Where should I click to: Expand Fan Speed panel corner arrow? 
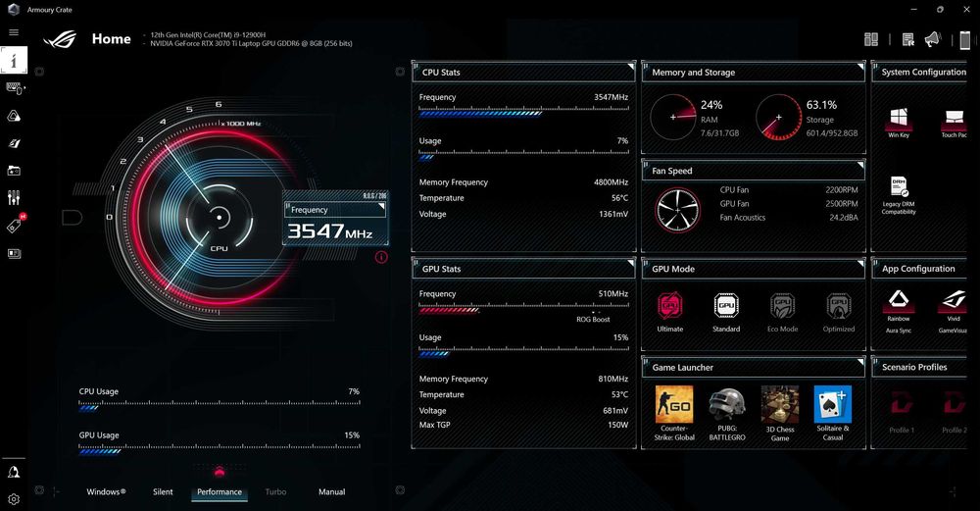click(860, 166)
